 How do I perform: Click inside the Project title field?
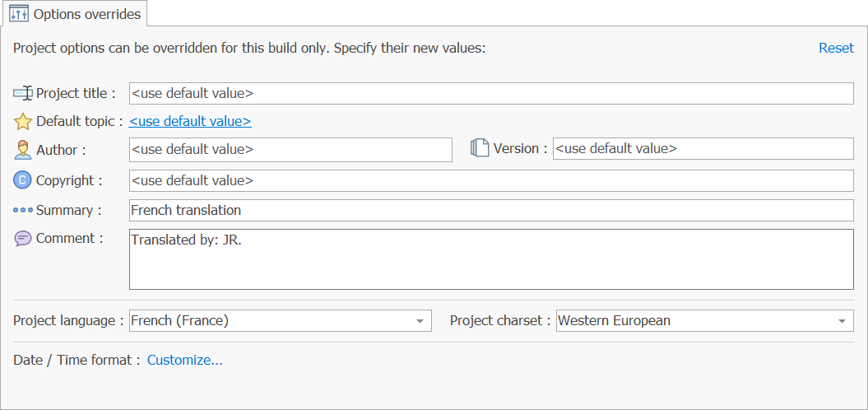(x=491, y=94)
